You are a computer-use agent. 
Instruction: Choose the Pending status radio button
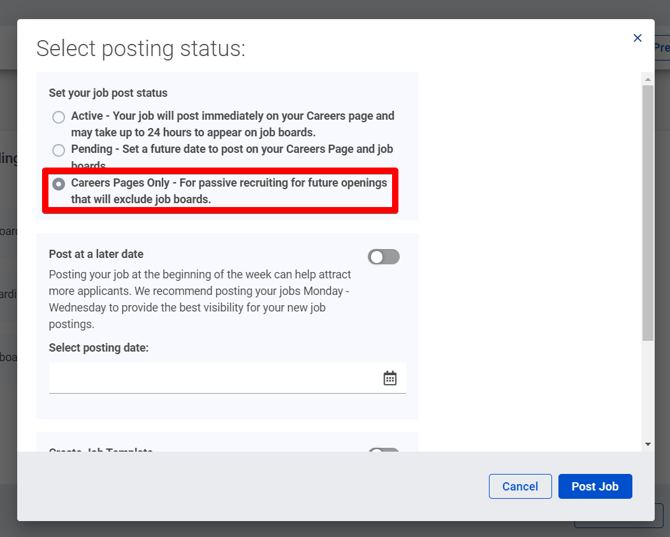pyautogui.click(x=59, y=150)
